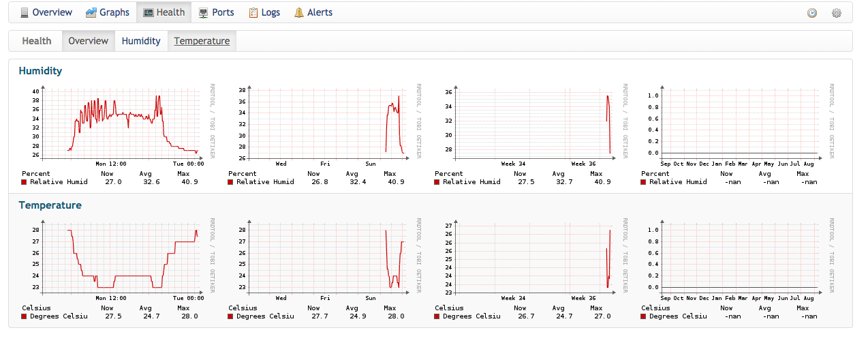The width and height of the screenshot is (868, 343).
Task: Select the Temperature sub-tab
Action: point(202,41)
